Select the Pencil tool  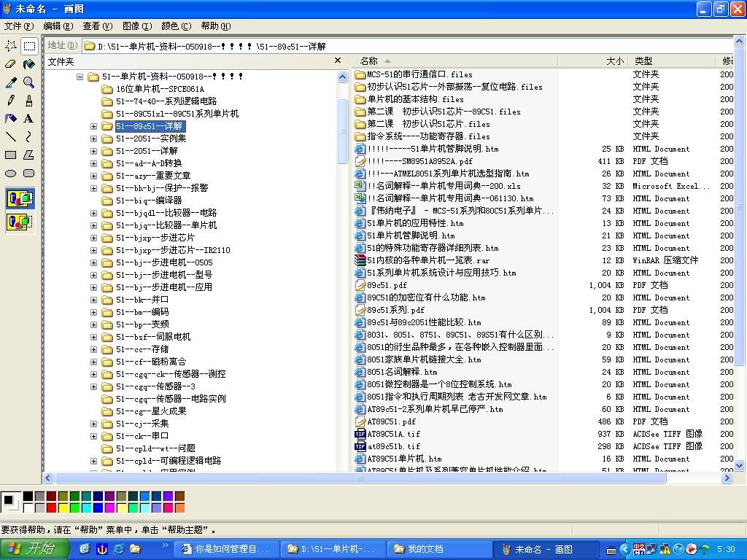[10, 101]
